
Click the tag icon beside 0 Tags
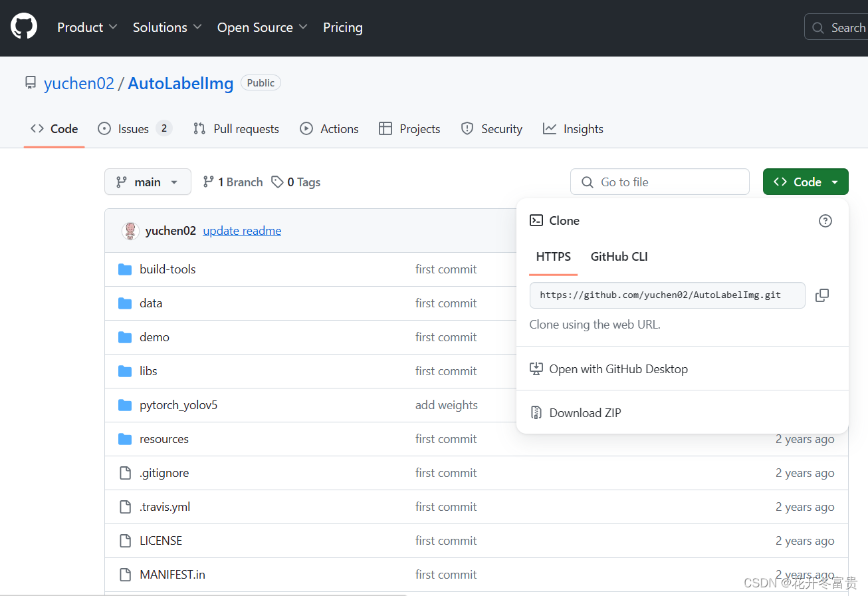click(278, 182)
